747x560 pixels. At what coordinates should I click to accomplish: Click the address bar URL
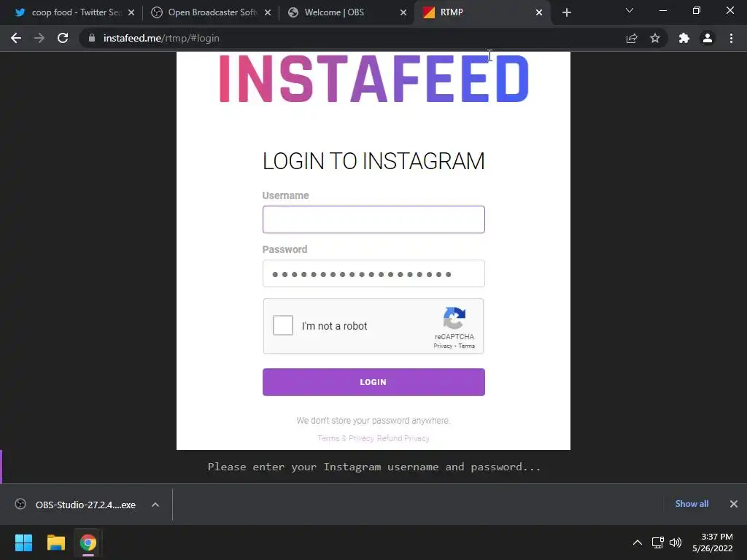click(x=161, y=38)
